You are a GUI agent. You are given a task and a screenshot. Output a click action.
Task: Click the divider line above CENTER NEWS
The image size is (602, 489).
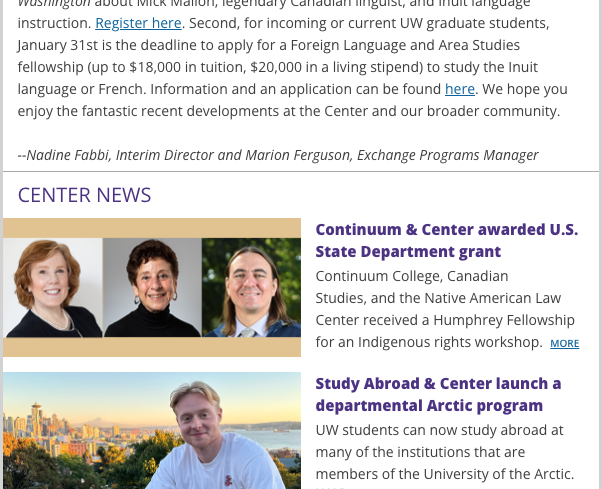click(x=301, y=172)
